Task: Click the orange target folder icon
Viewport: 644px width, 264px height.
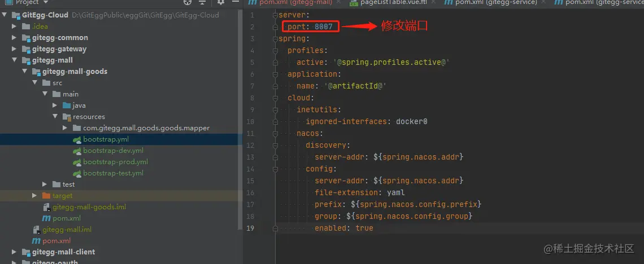Action: click(46, 196)
